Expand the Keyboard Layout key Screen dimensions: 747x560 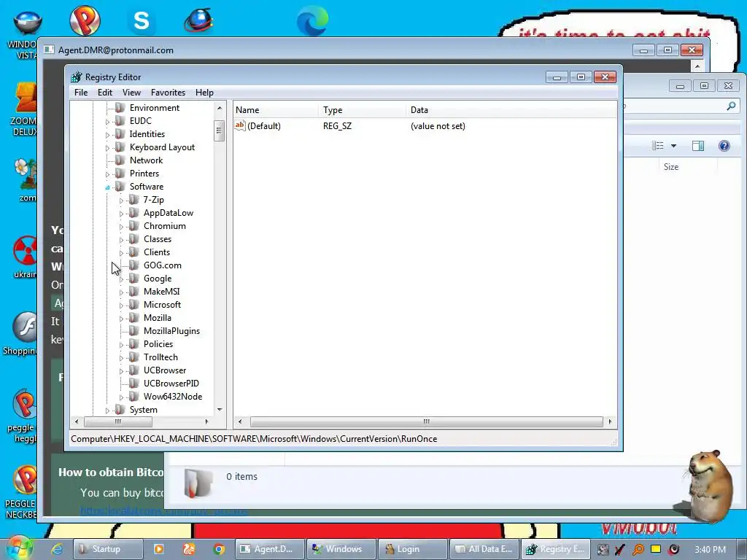point(107,148)
